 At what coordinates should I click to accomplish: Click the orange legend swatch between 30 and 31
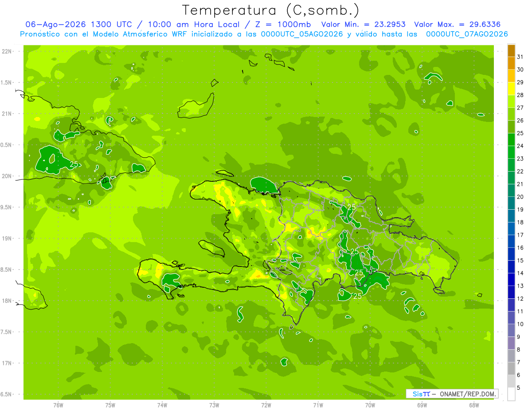[511, 63]
